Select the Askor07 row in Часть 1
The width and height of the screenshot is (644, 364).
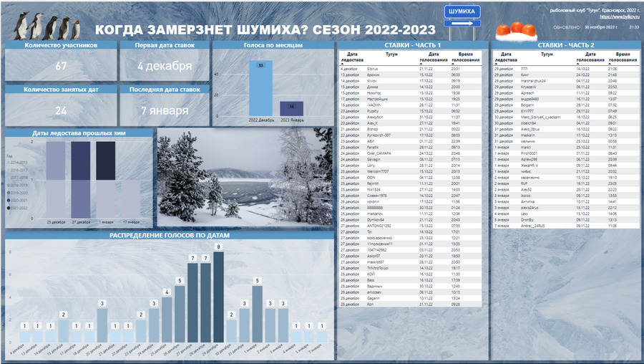coord(410,256)
